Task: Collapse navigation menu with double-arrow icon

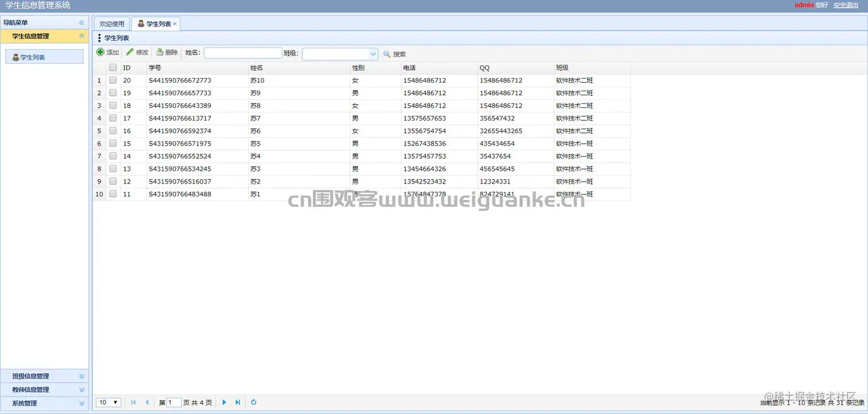Action: tap(82, 22)
